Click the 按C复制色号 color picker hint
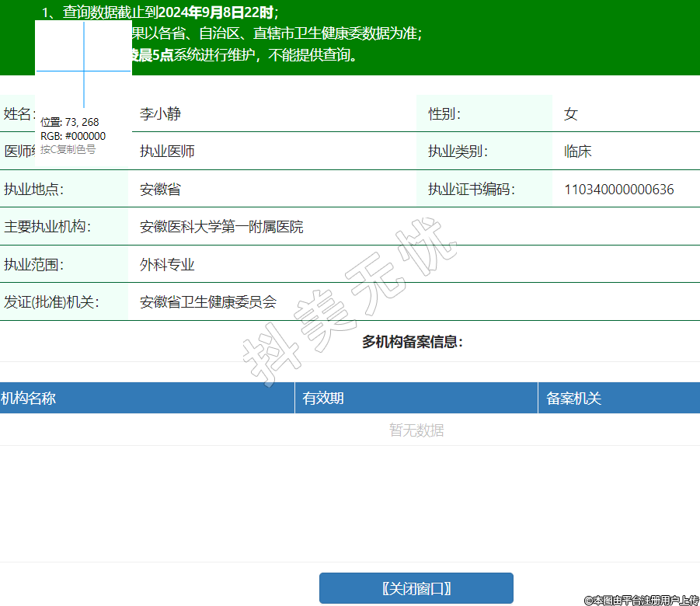700x606 pixels. coord(68,149)
